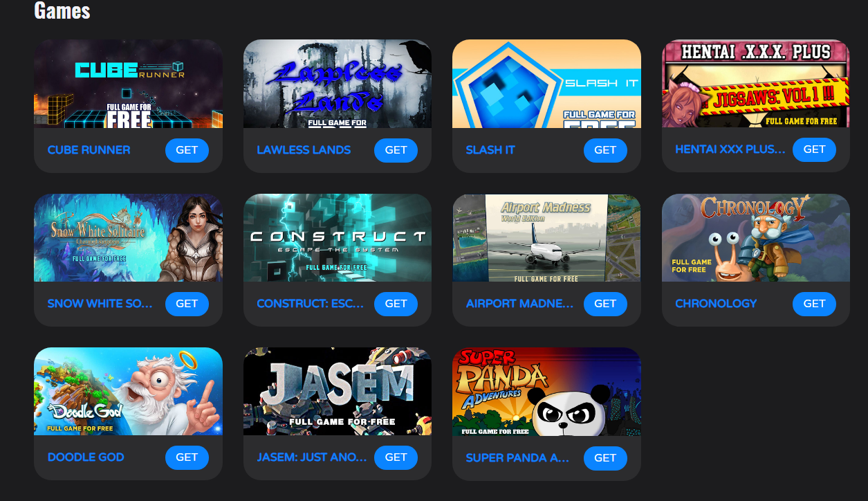Screen dimensions: 868x501
Task: Open the SLASH IT title link
Action: (x=490, y=150)
